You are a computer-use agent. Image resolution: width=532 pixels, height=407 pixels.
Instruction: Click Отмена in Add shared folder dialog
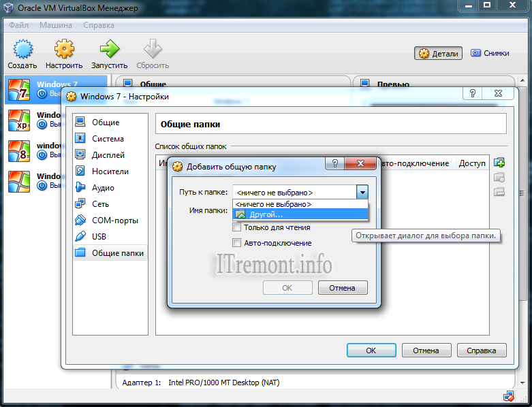343,288
